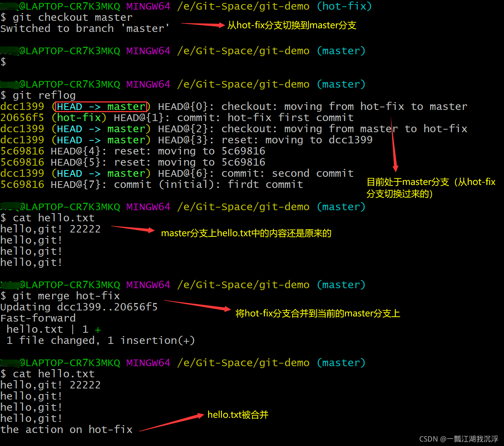Click the (hot-fix) branch name in top prompt
The height and width of the screenshot is (446, 504).
coord(344,6)
